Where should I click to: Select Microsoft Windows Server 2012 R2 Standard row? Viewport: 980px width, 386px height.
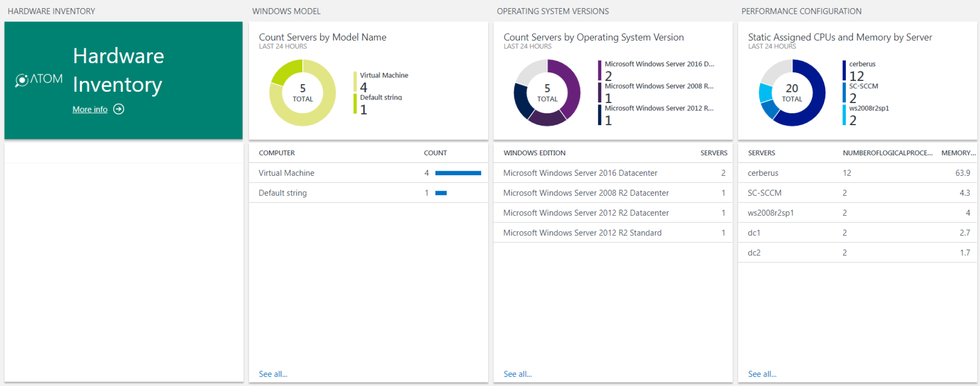(x=613, y=233)
